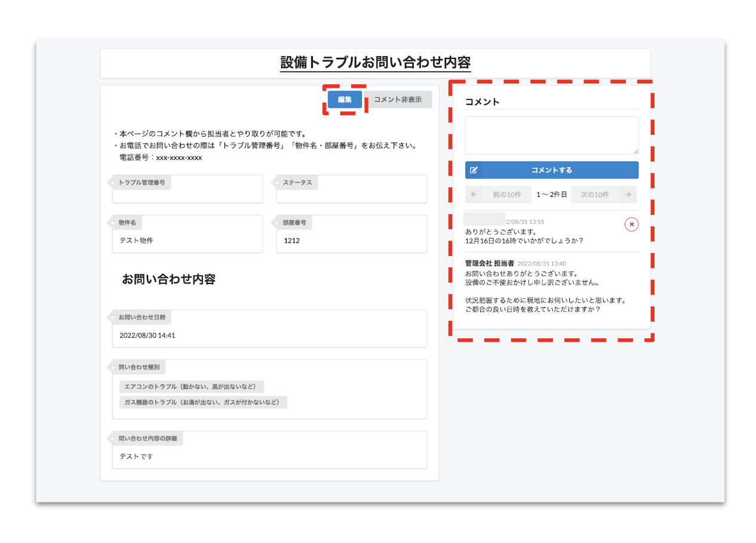
Task: Click the blue 編集 button
Action: [x=345, y=100]
